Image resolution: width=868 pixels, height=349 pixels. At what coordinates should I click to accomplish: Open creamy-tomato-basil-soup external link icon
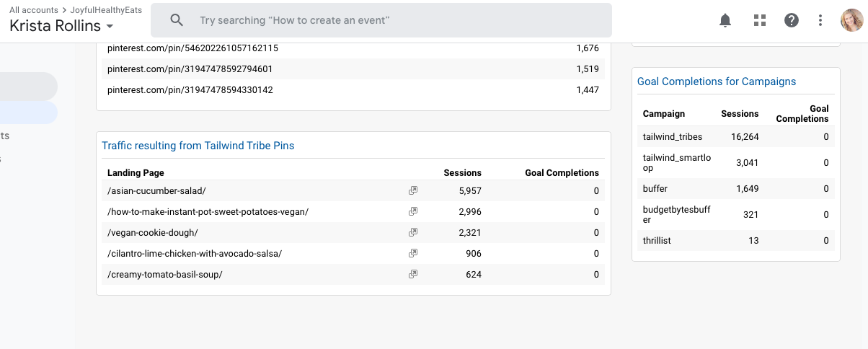[x=413, y=275]
